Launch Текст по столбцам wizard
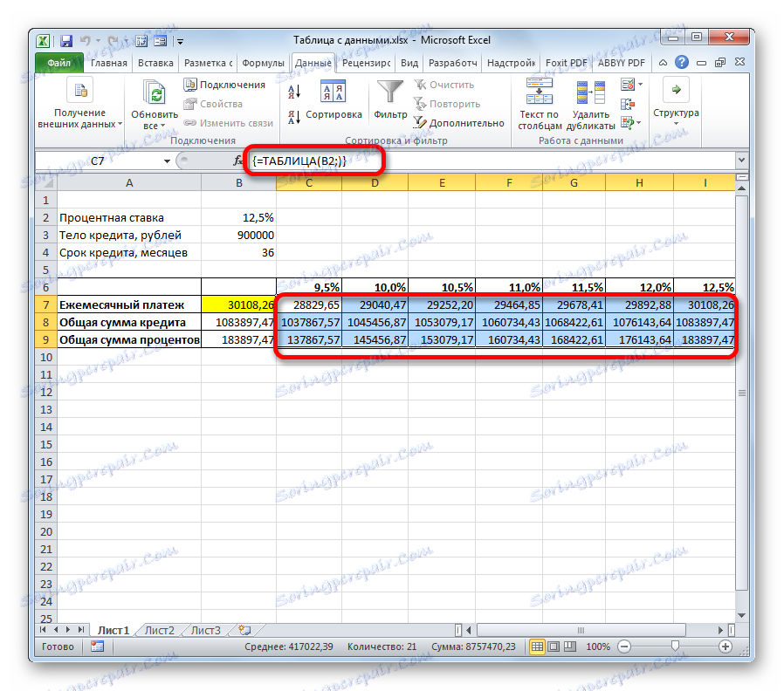 tap(540, 104)
